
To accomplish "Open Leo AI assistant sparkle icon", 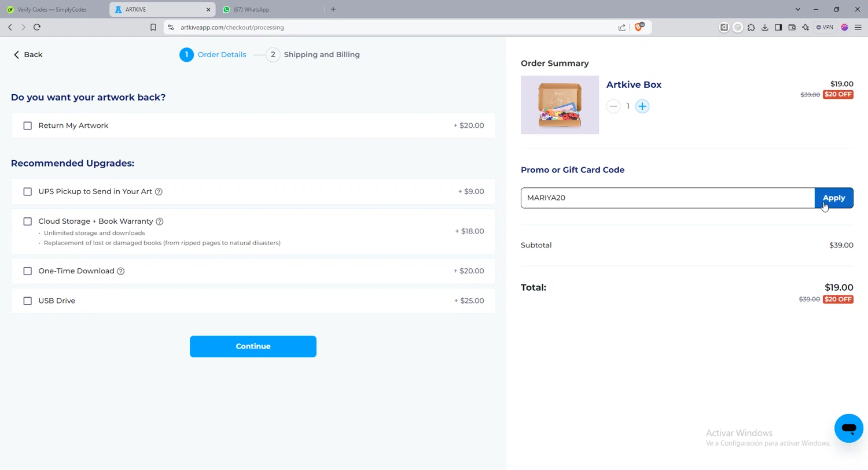I will [x=806, y=27].
